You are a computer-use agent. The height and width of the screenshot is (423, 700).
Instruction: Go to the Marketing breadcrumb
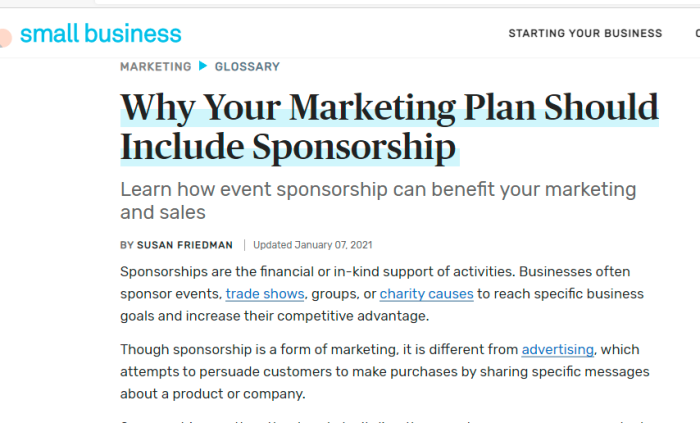coord(155,67)
